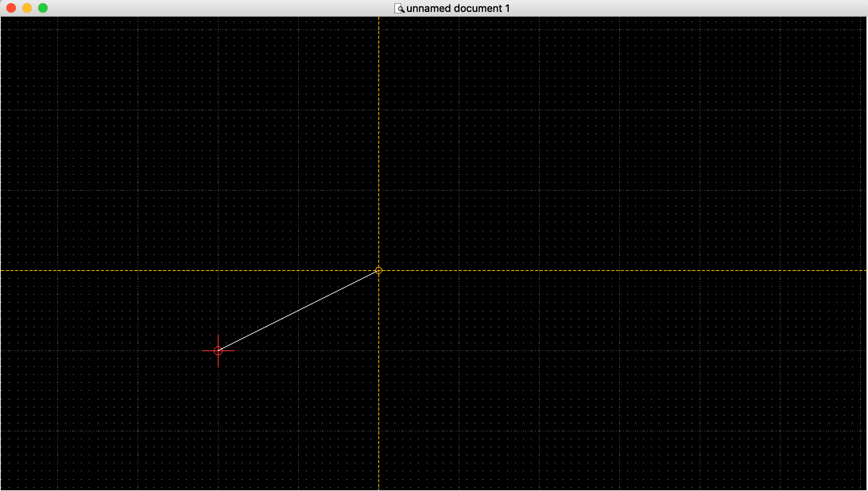The width and height of the screenshot is (868, 491).
Task: Click the document proxy icon in title bar
Action: pyautogui.click(x=399, y=8)
